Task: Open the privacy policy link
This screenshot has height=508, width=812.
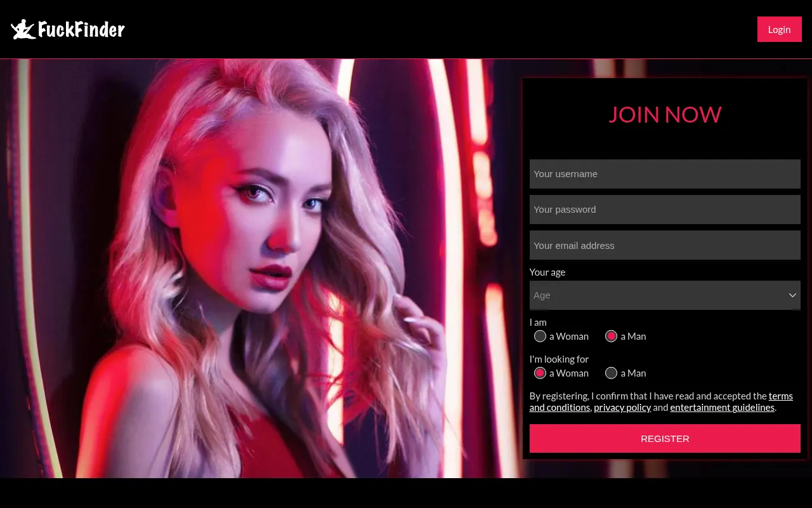Action: tap(622, 408)
